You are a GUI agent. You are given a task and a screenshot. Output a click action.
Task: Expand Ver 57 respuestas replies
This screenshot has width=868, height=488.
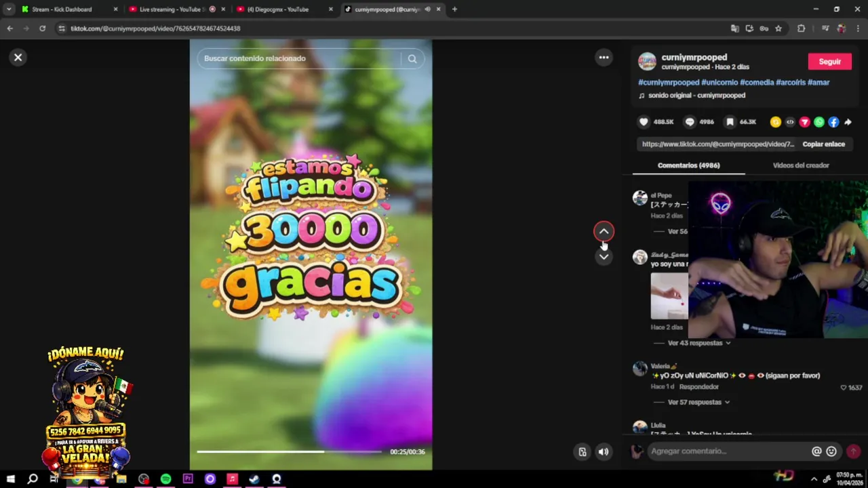pyautogui.click(x=698, y=402)
